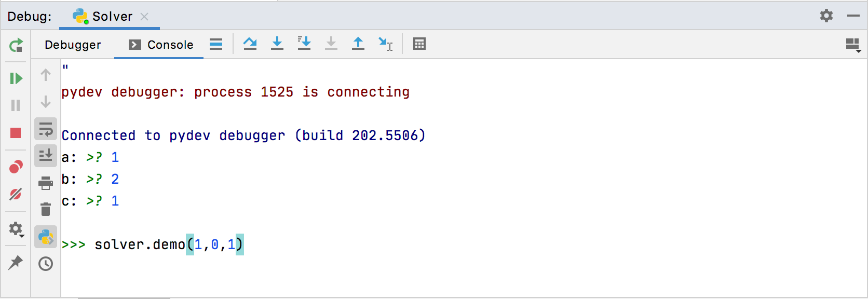Select the Step Over icon
Viewport: 868px width, 299px height.
tap(250, 44)
